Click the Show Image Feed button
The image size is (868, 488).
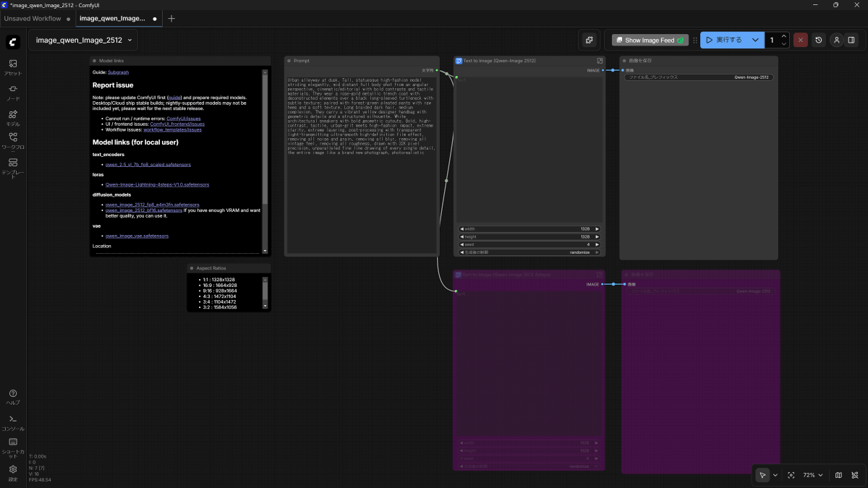click(x=649, y=40)
